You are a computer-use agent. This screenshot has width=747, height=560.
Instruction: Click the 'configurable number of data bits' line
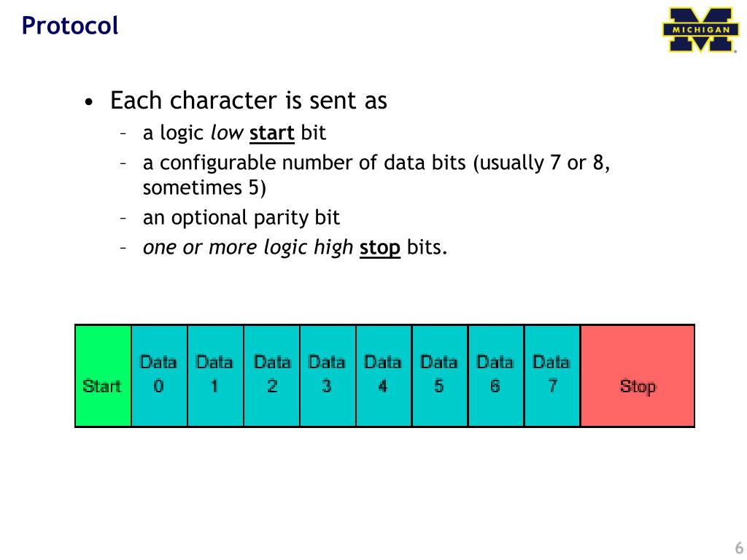point(376,163)
